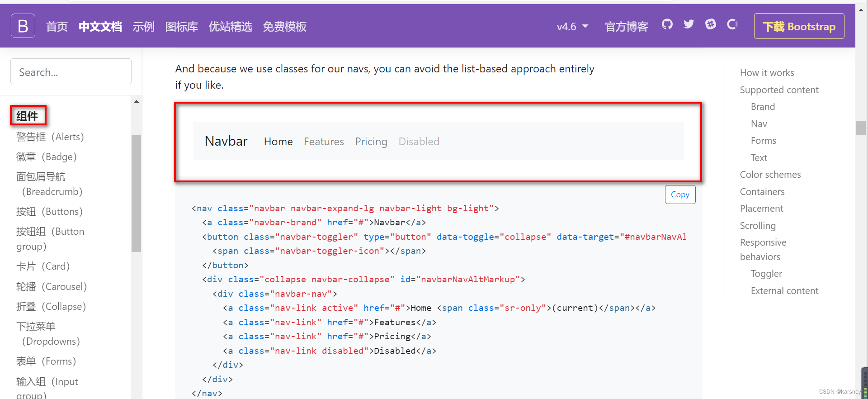Screen dimensions: 868x399
Task: Jump to Forms in table of contents
Action: click(x=763, y=141)
